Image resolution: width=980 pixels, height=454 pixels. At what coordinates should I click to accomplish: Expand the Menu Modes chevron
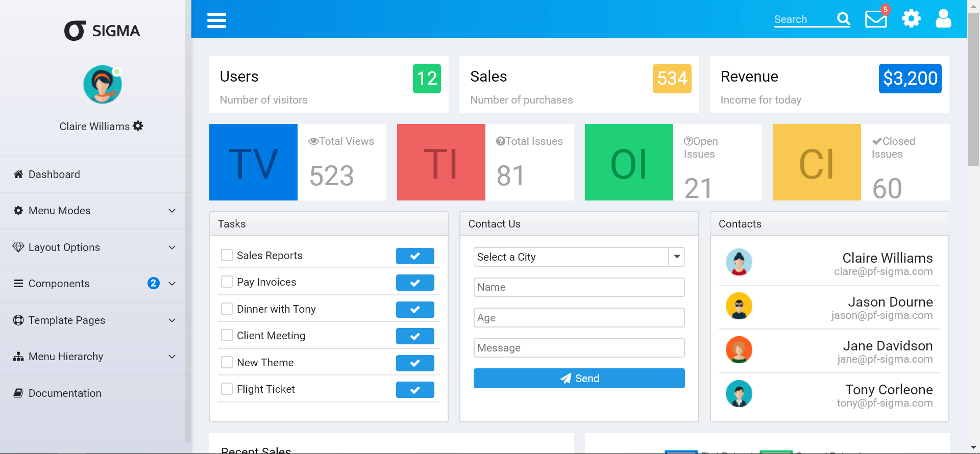coord(172,211)
